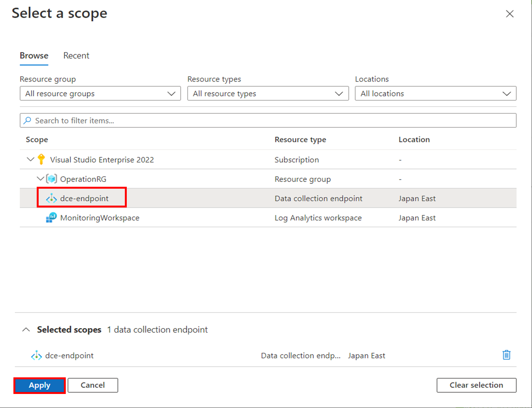Screen dimensions: 532x408
Task: Delete dce-endpoint from selected scopes
Action: [506, 355]
